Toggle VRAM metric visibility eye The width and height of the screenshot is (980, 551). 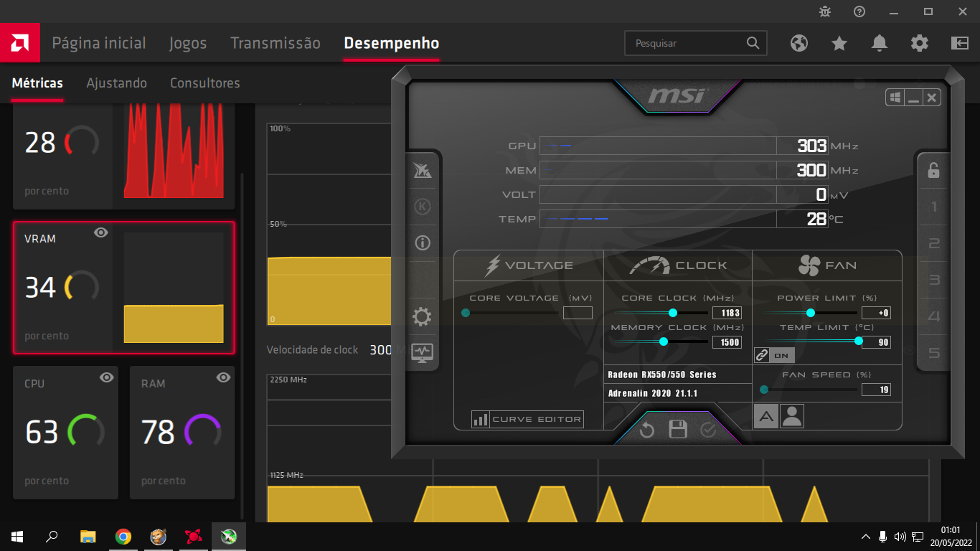pyautogui.click(x=101, y=232)
